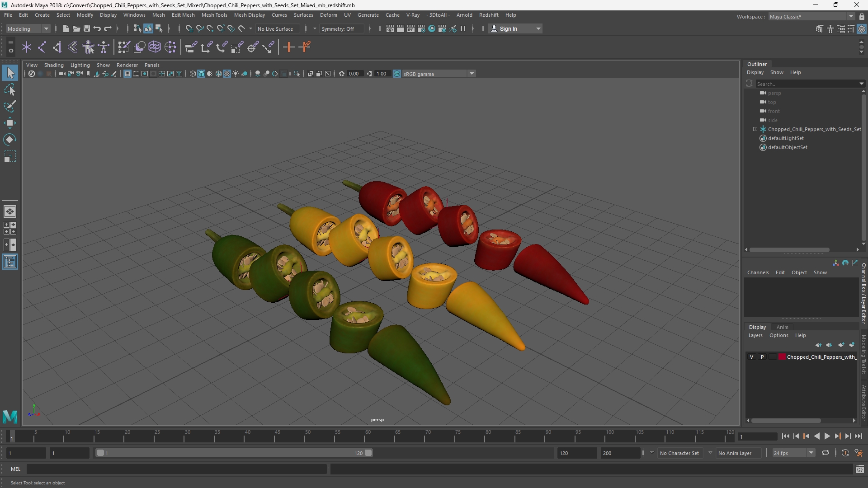868x488 pixels.
Task: Save the scene with the disk icon
Action: 86,28
